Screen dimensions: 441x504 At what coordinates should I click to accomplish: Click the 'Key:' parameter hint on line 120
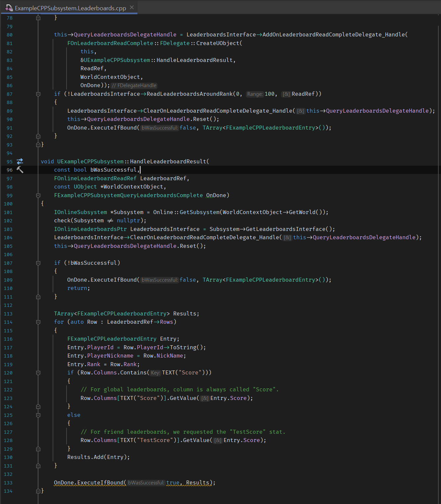point(155,373)
